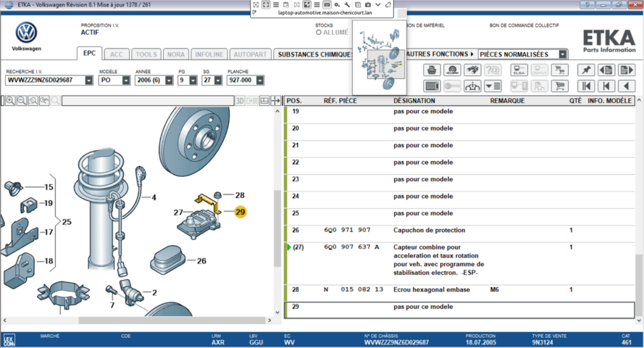The width and height of the screenshot is (644, 348).
Task: Click the binoculars search icon
Action: pos(472,70)
